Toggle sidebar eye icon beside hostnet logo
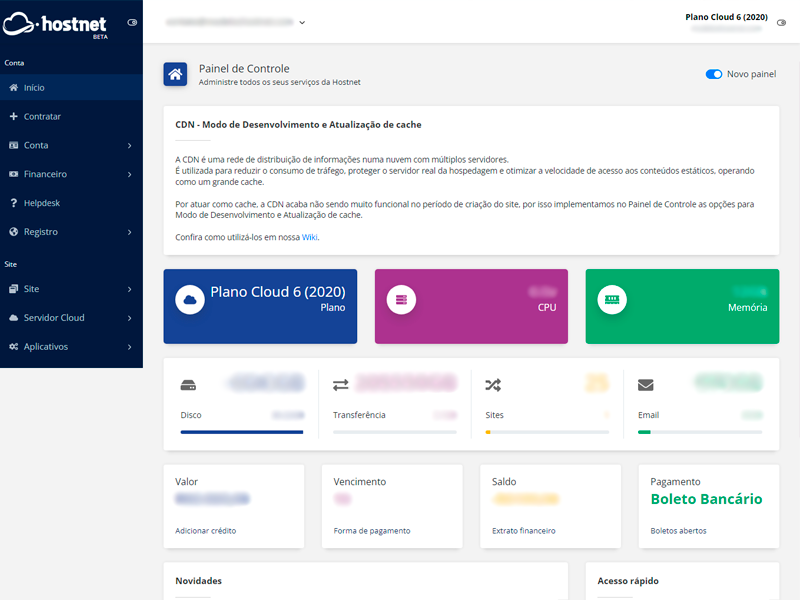The image size is (800, 600). pos(132,22)
